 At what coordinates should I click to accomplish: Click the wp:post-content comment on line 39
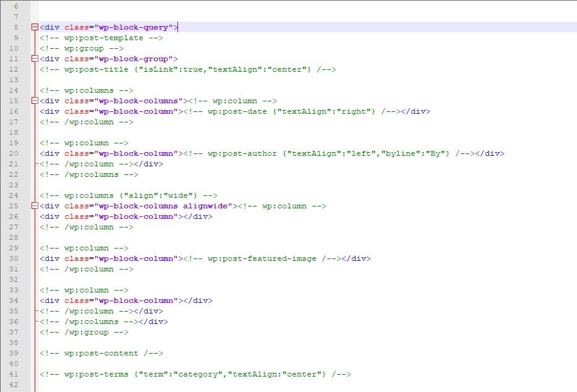(101, 353)
